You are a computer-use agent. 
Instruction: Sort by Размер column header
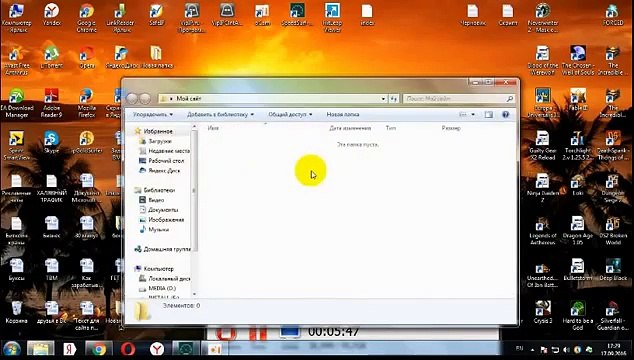(x=451, y=128)
